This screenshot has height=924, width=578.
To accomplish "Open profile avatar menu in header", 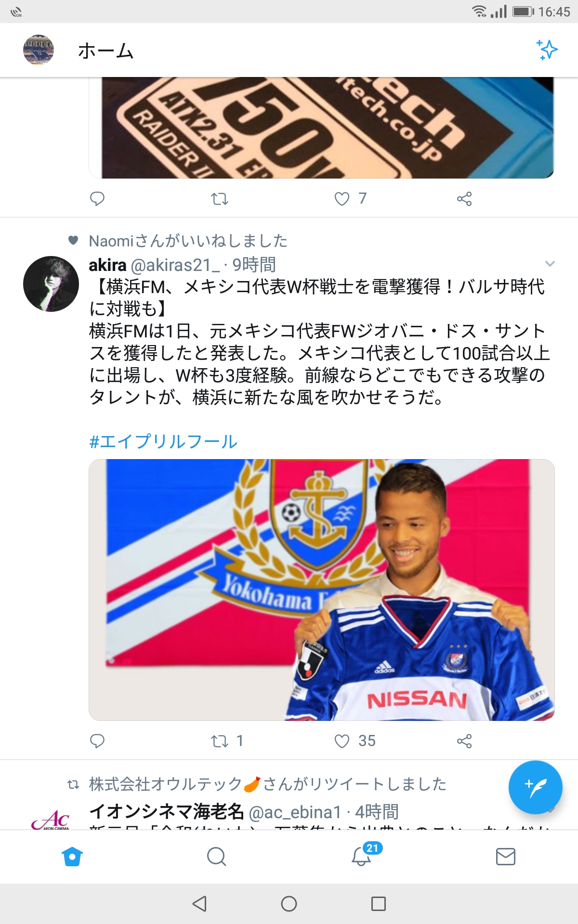I will 39,50.
